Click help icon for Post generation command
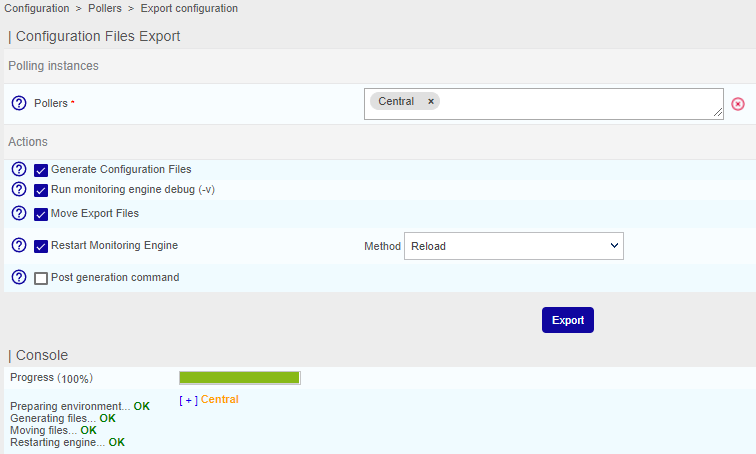This screenshot has height=454, width=756. [x=18, y=277]
